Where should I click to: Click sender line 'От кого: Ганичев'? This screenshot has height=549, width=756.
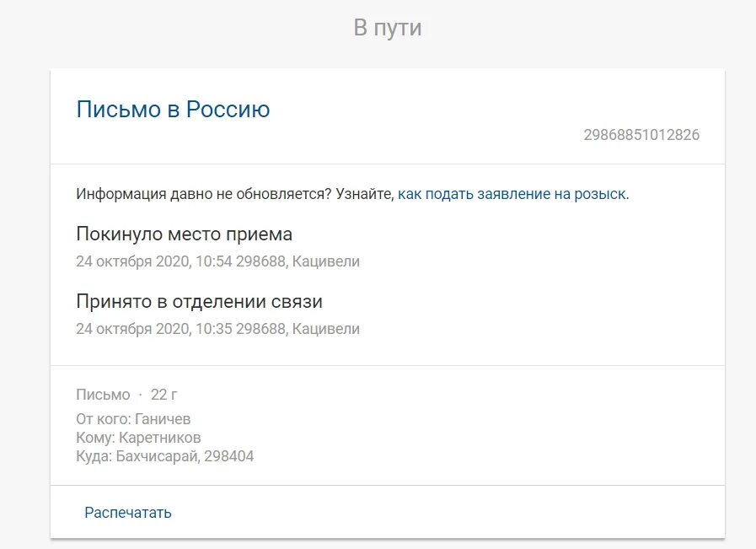(x=133, y=419)
